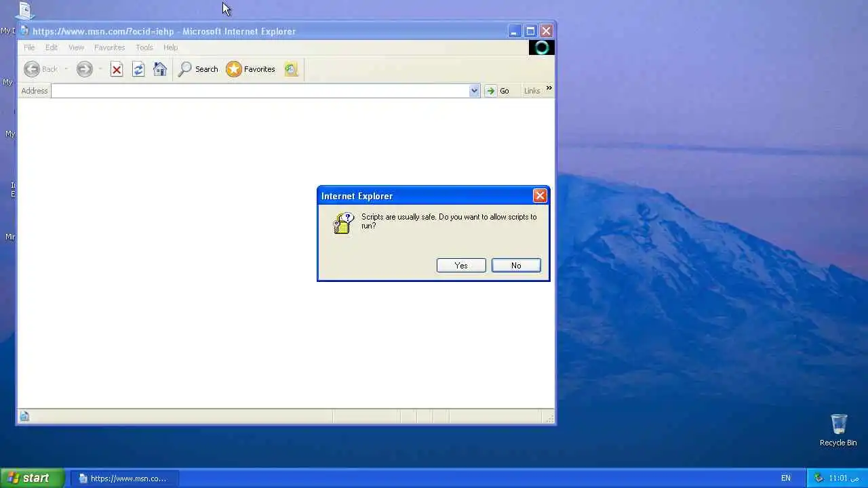Image resolution: width=868 pixels, height=488 pixels.
Task: Click the IE throbber logo icon
Action: coord(542,47)
